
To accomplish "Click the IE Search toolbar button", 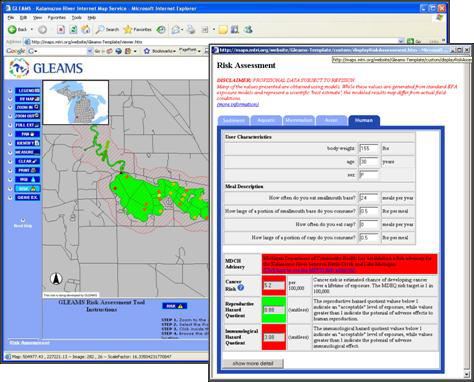I will click(107, 30).
